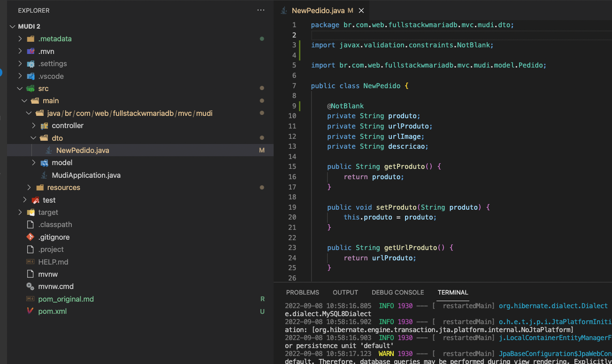Click the gear icon beside mvnw.cmd
612x364 pixels.
31,287
